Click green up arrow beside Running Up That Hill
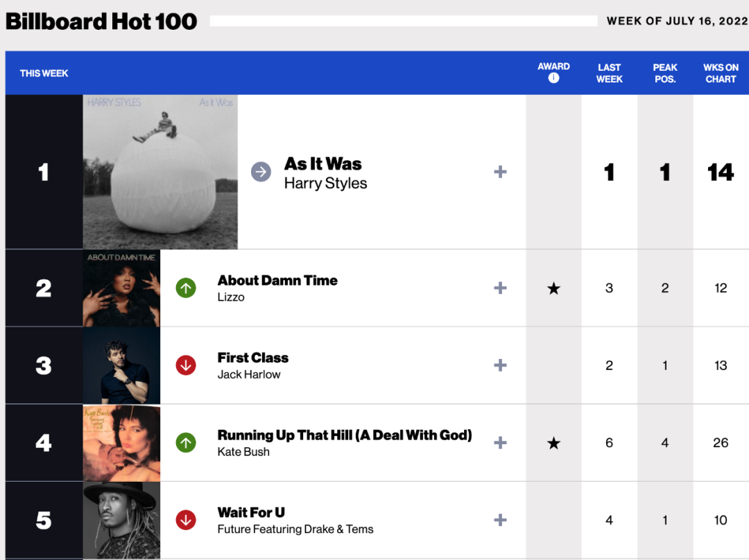The width and height of the screenshot is (749, 560). pos(186,442)
